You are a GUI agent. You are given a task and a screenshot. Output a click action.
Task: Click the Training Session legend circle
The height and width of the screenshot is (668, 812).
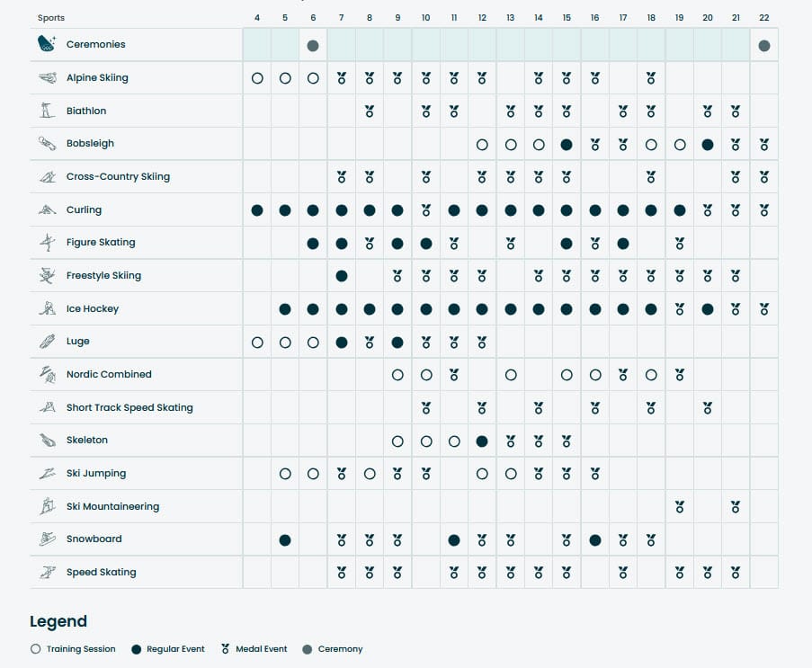[x=35, y=649]
